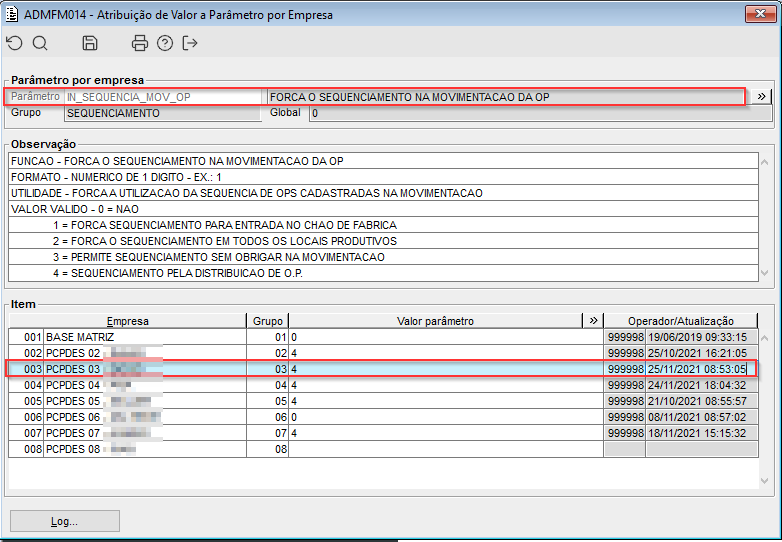The image size is (782, 542).
Task: Click the exit door arrow icon
Action: [x=190, y=43]
